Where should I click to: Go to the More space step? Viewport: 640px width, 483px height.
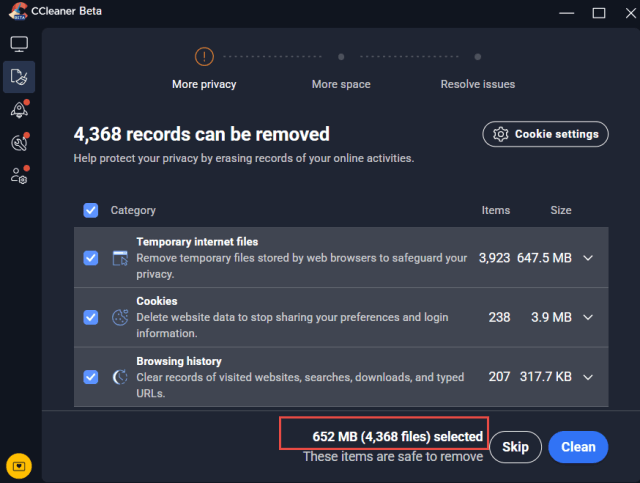[x=341, y=84]
